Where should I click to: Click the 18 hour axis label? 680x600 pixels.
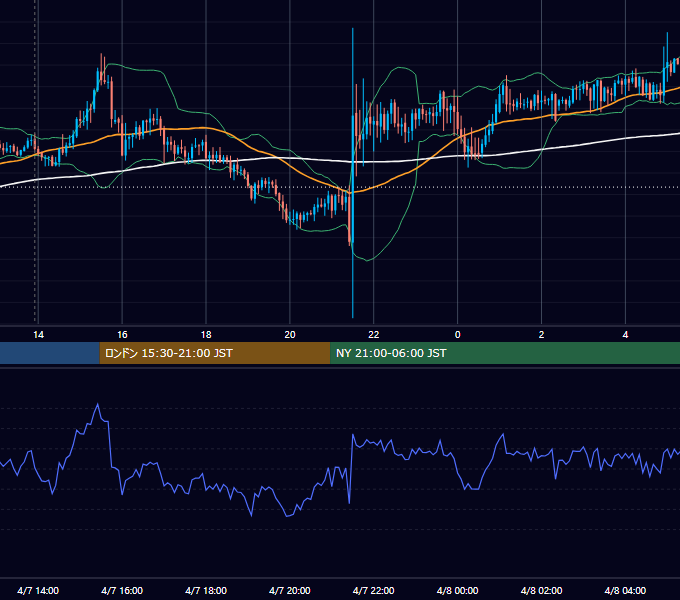click(206, 335)
